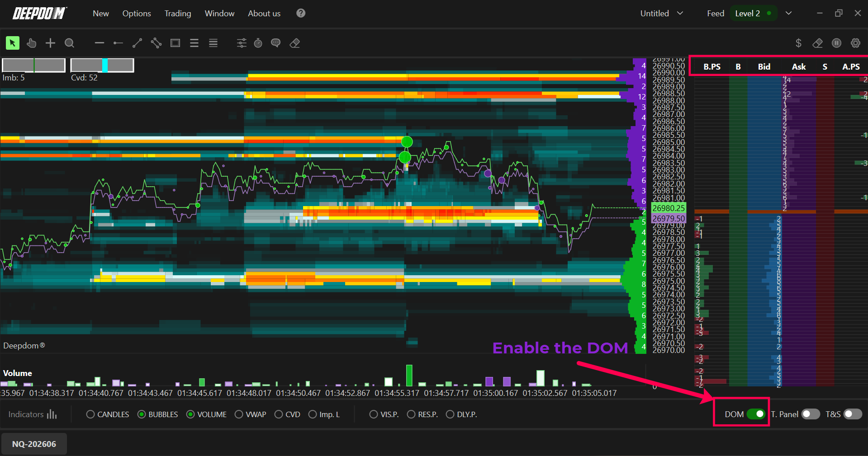Image resolution: width=868 pixels, height=456 pixels.
Task: Select the rectangle drawing tool
Action: pyautogui.click(x=175, y=43)
